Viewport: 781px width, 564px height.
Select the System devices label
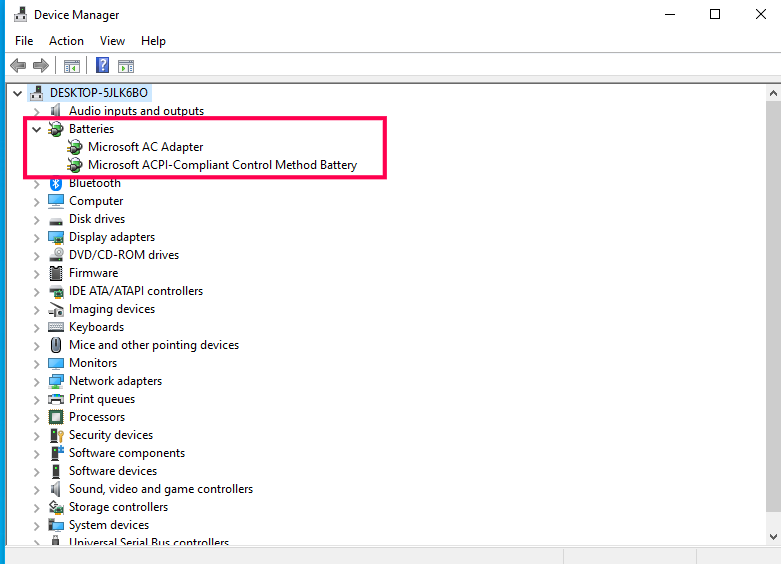click(109, 525)
